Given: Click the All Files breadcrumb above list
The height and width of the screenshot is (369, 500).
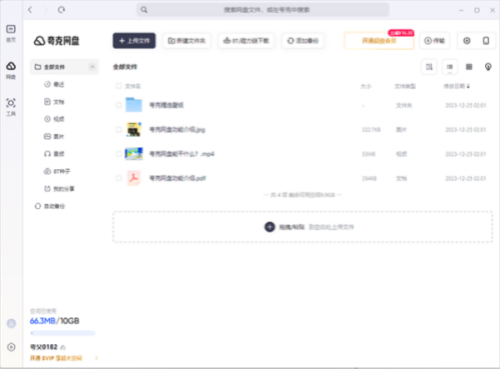Looking at the screenshot, I should pos(125,67).
